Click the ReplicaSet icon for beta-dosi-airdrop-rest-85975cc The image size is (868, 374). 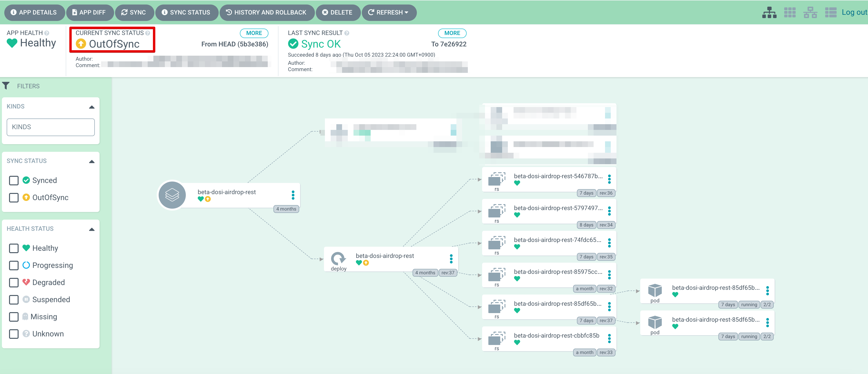(x=497, y=274)
